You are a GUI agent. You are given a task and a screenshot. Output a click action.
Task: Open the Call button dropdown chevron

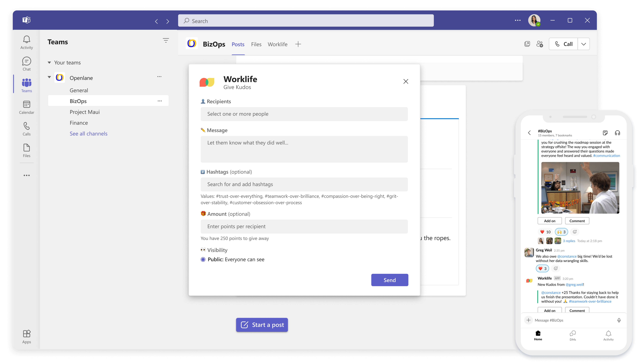coord(584,44)
